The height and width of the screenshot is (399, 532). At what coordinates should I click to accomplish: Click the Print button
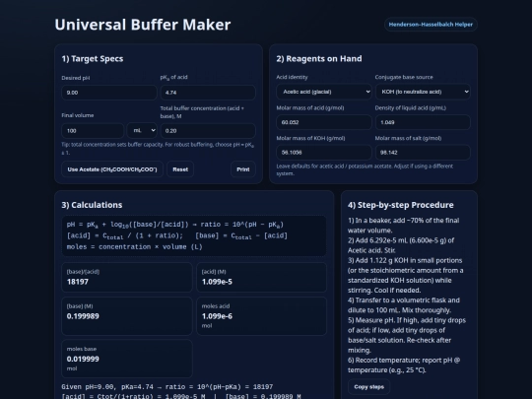point(243,169)
